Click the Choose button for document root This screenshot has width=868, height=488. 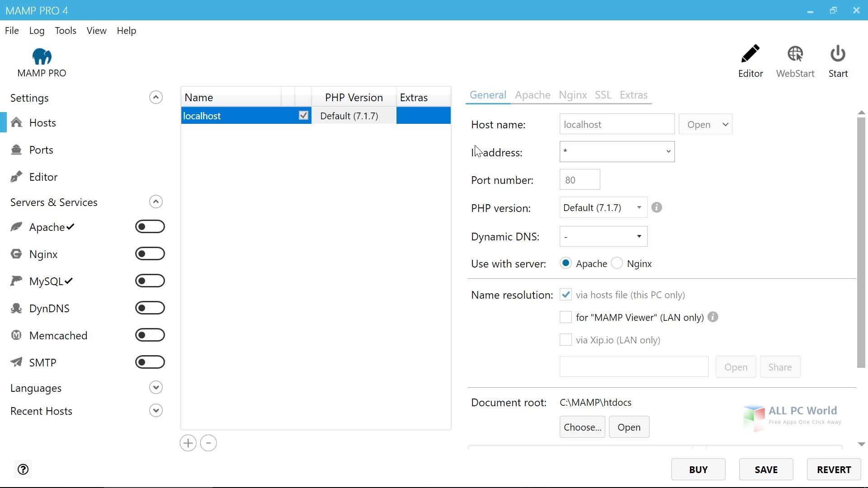point(581,427)
